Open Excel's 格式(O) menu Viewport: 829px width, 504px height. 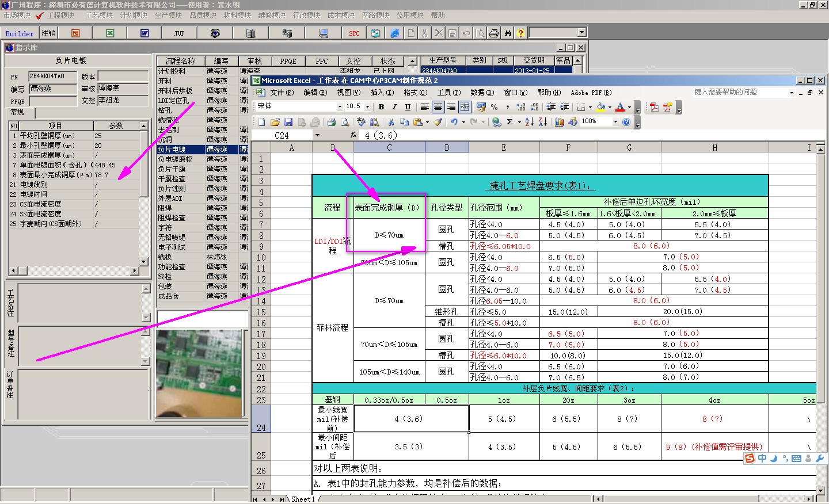coord(415,93)
